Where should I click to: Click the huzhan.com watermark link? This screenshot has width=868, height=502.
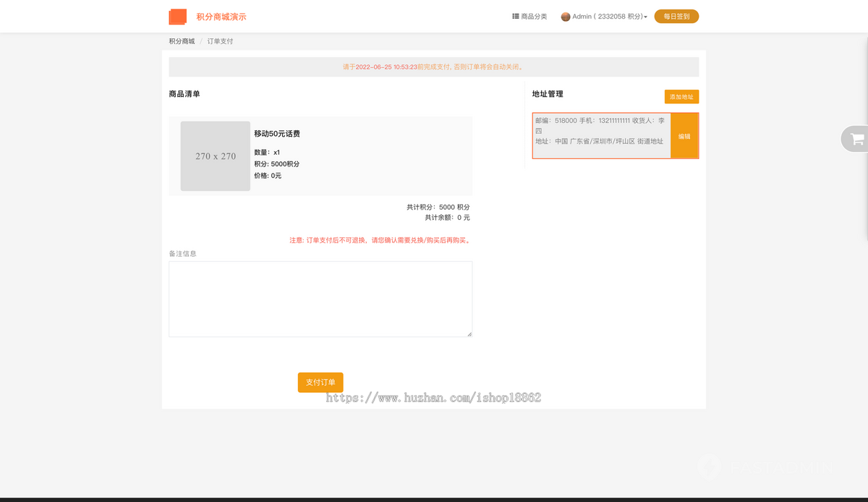(433, 396)
